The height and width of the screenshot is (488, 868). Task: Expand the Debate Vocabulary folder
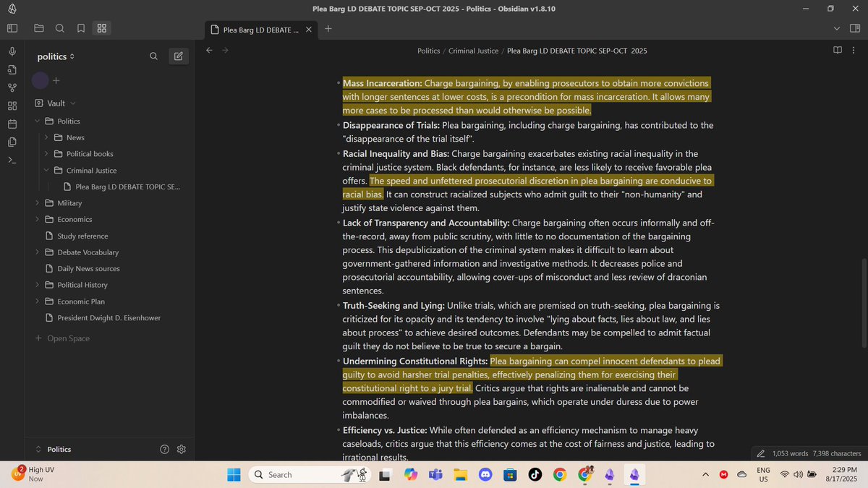point(37,252)
